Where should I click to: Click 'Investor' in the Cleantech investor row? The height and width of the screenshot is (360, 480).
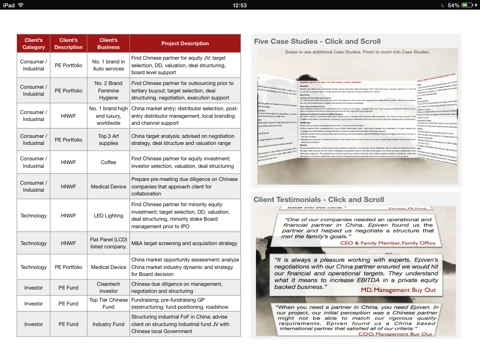coord(34,288)
